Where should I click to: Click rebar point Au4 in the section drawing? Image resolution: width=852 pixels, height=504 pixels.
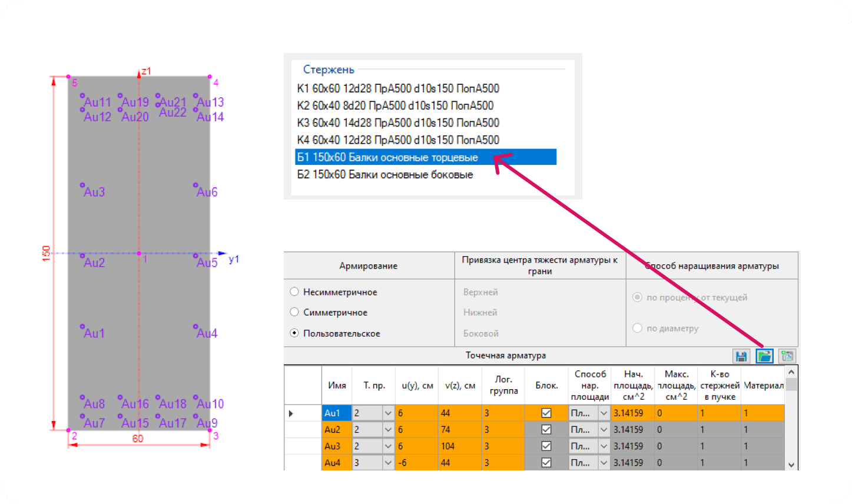(195, 326)
